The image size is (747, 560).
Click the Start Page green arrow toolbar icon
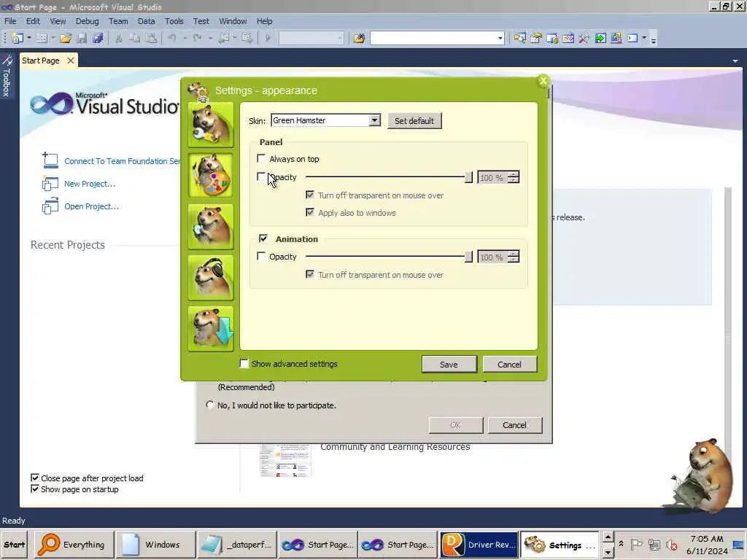coord(600,38)
